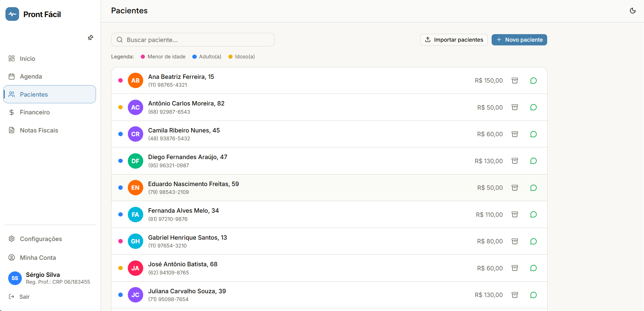
Task: Open chat for Fernanda Alves Melo
Action: [x=534, y=214]
